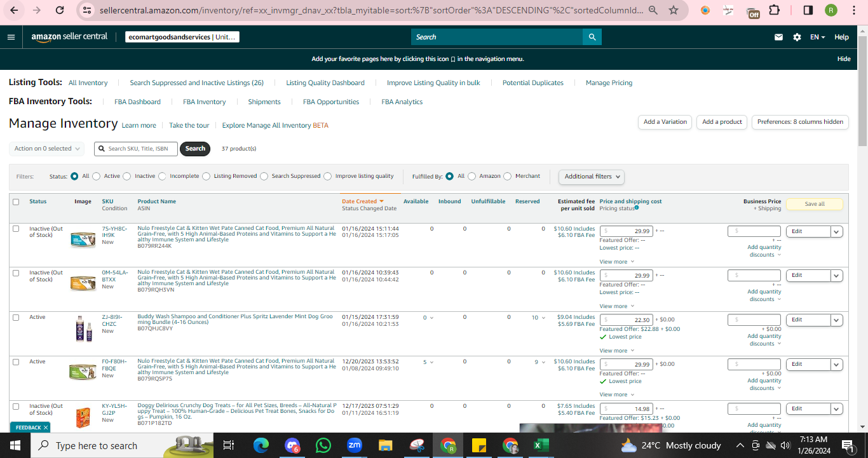Screen dimensions: 868x458
Task: Open the Action on 0 selected dropdown
Action: [x=47, y=149]
